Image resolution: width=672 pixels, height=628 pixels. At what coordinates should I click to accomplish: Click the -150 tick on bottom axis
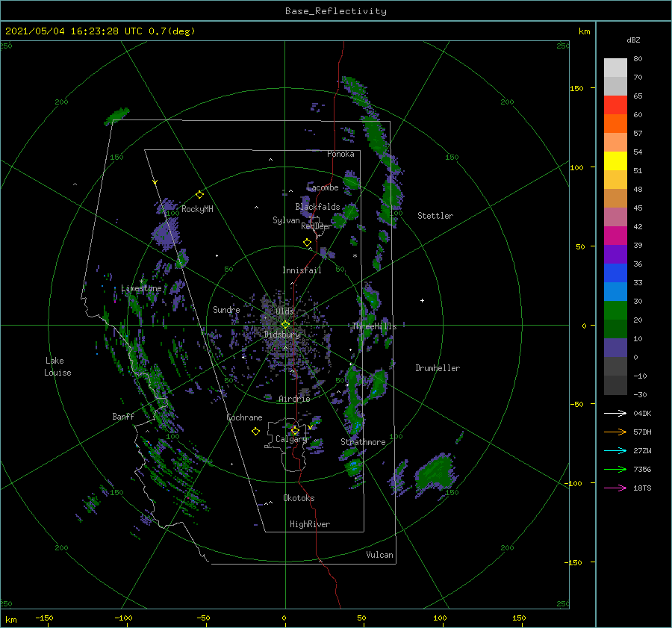click(44, 618)
